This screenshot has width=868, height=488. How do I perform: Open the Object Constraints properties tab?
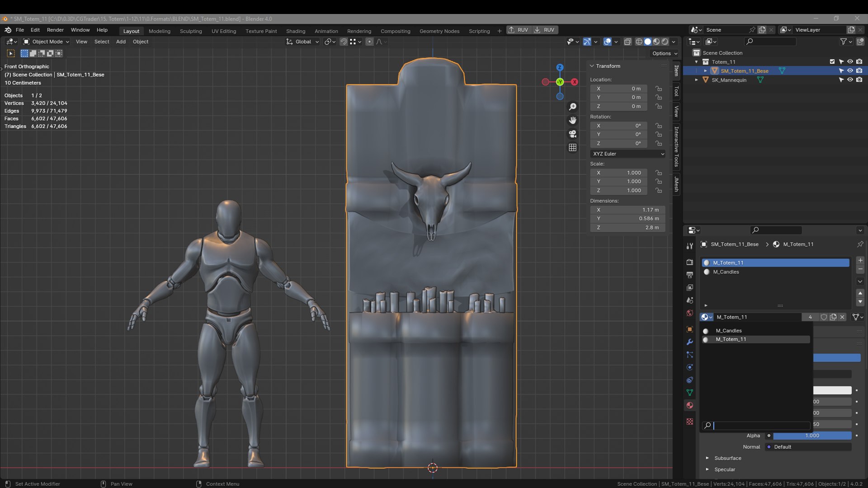coord(689,380)
